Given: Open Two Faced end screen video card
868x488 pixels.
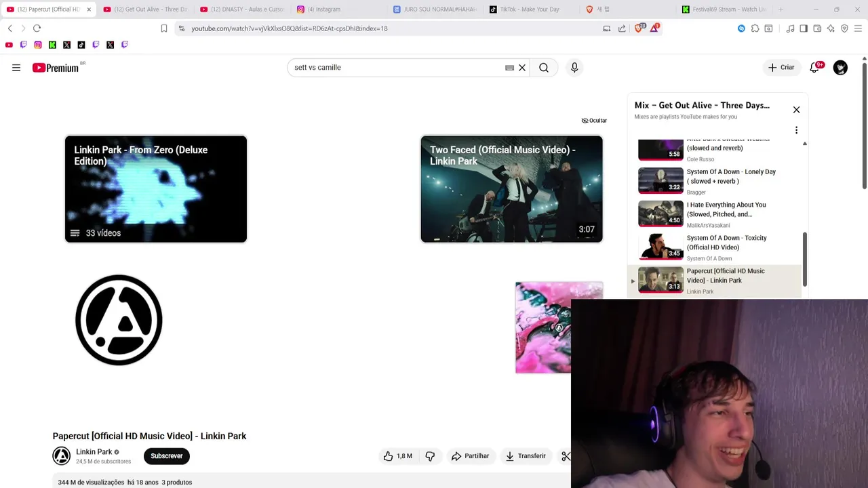Looking at the screenshot, I should point(511,189).
